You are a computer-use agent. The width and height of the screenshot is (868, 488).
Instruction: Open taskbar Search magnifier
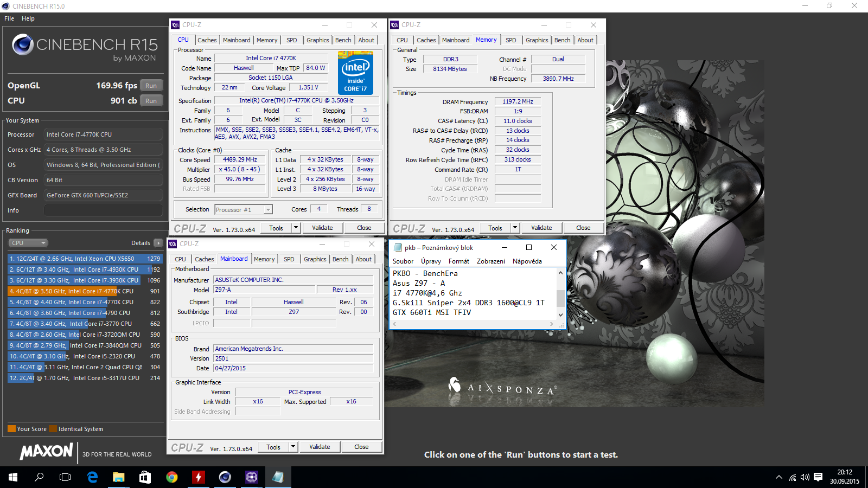(39, 477)
